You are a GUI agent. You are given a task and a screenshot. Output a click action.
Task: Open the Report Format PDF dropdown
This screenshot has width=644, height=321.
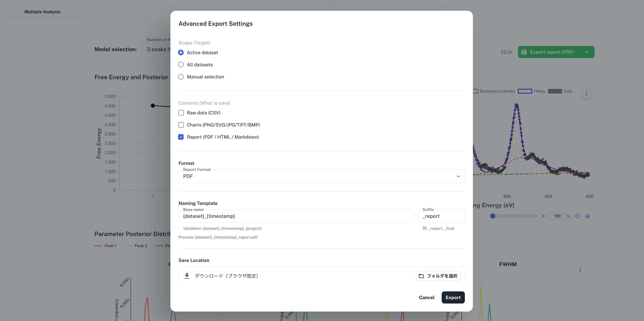click(x=321, y=176)
